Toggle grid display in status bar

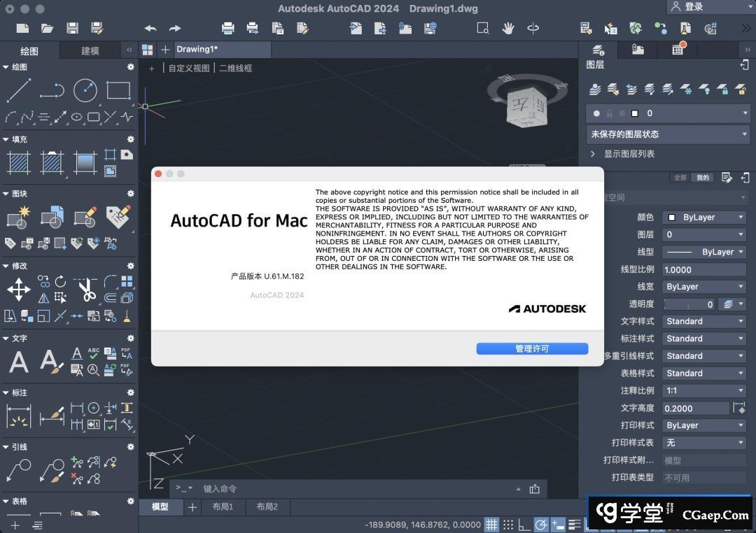492,525
